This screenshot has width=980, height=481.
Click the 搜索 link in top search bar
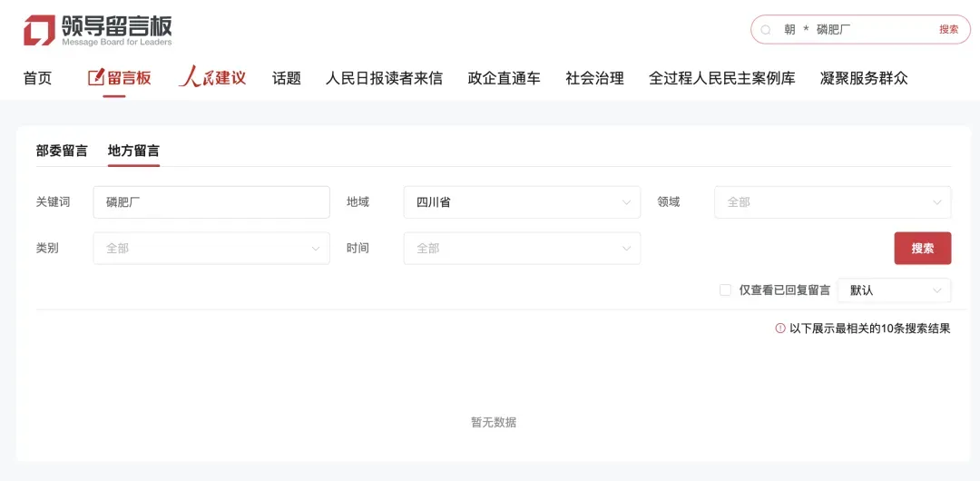pyautogui.click(x=948, y=30)
